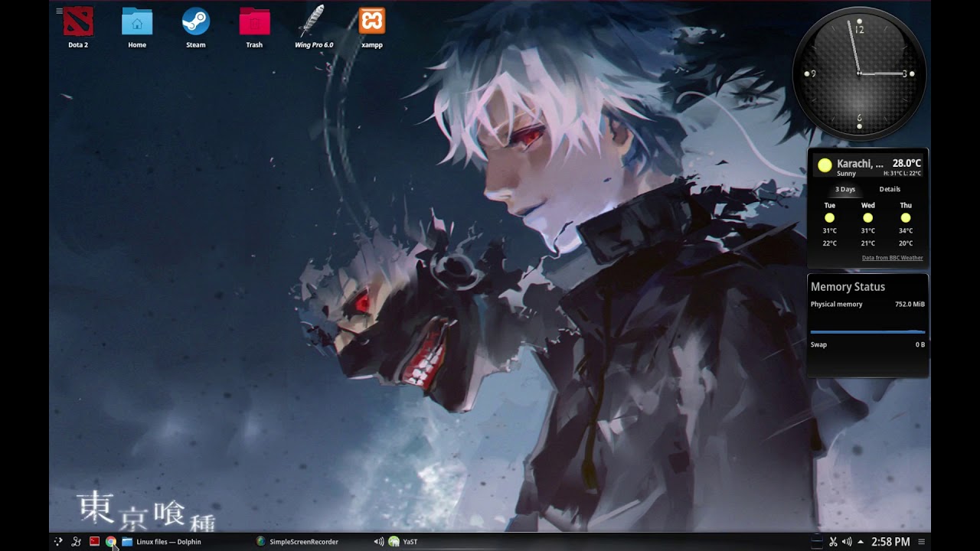The width and height of the screenshot is (980, 551).
Task: Switch weather widget to 3 Days tab
Action: 845,189
